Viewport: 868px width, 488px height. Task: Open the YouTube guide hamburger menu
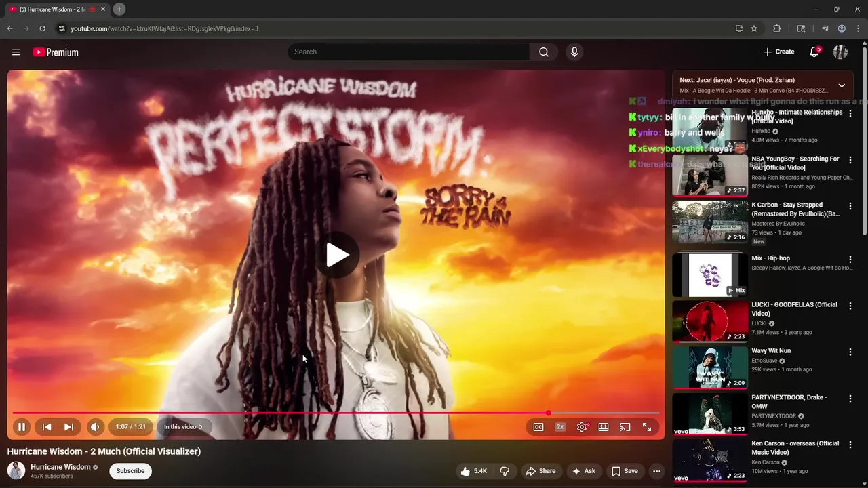point(16,52)
